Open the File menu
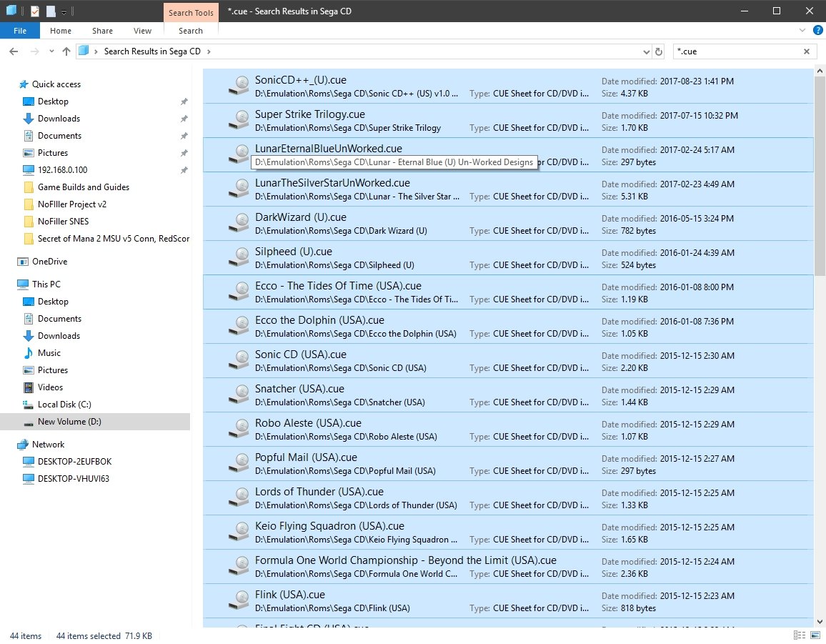This screenshot has height=644, width=826. tap(20, 31)
